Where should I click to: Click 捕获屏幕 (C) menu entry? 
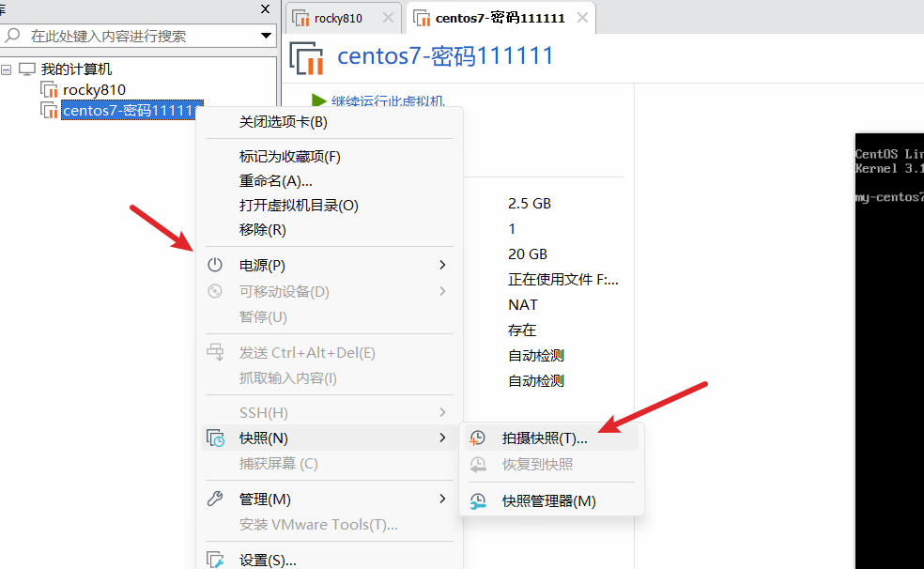pos(330,464)
